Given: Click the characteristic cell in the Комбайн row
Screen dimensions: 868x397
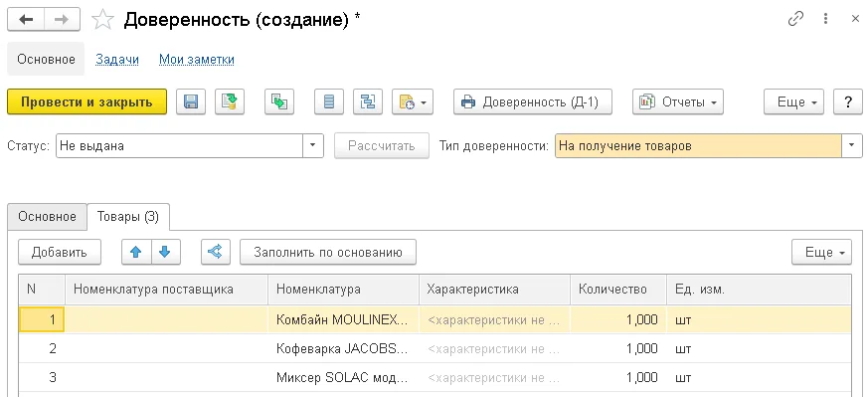Looking at the screenshot, I should 495,319.
